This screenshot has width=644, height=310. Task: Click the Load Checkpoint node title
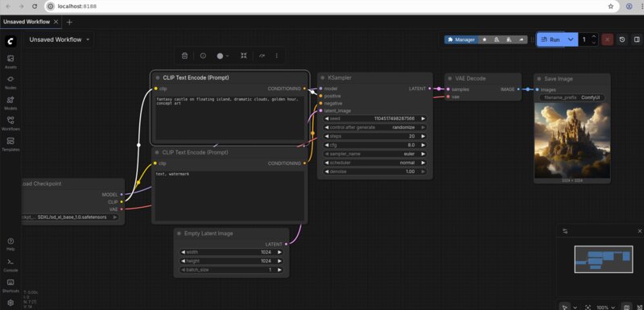click(x=42, y=184)
